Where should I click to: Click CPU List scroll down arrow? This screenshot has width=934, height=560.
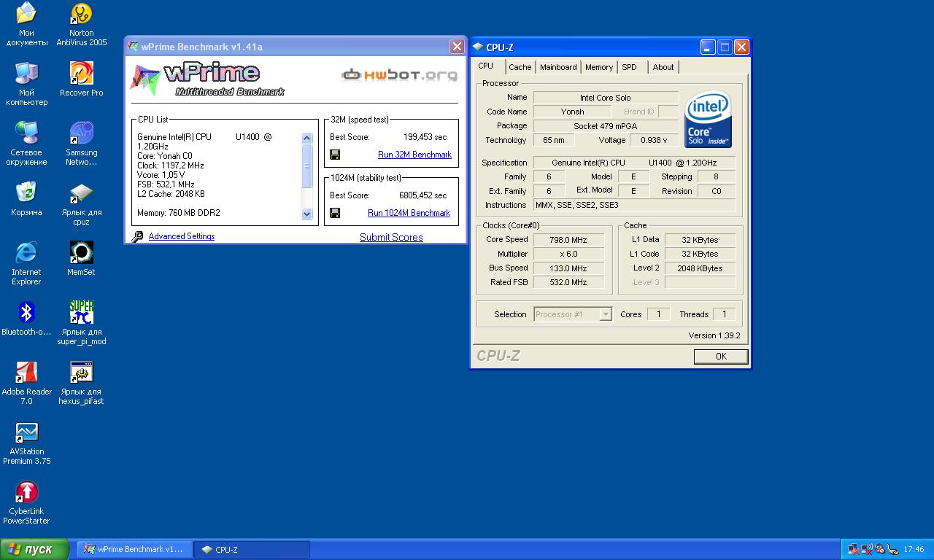[307, 214]
